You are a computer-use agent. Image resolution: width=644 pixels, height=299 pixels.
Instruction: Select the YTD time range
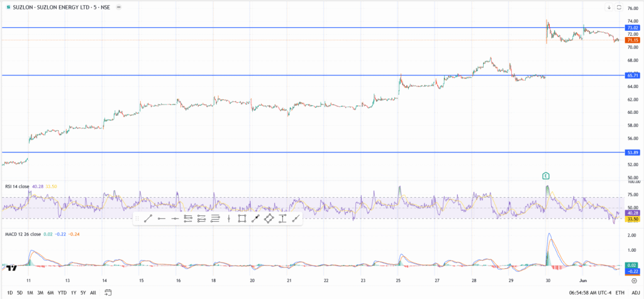point(62,293)
